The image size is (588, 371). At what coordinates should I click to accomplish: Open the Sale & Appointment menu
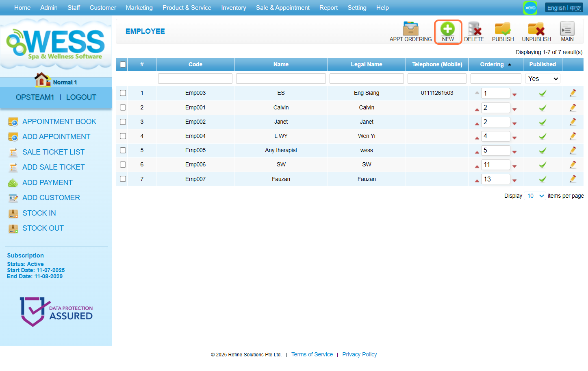pos(282,8)
